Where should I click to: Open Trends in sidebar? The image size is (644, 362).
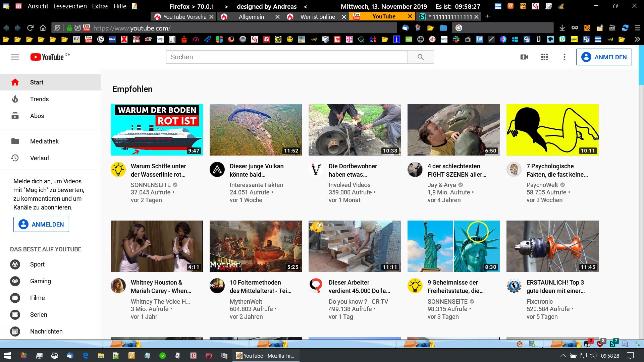coord(39,99)
